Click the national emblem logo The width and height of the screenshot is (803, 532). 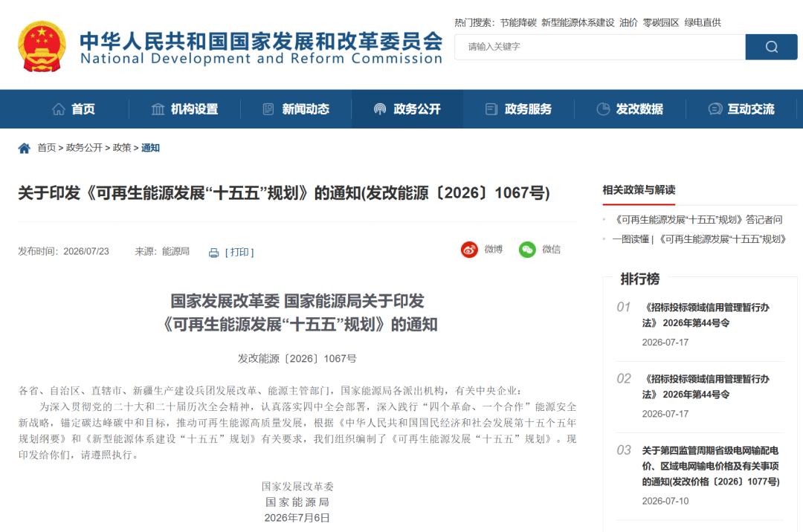[42, 47]
